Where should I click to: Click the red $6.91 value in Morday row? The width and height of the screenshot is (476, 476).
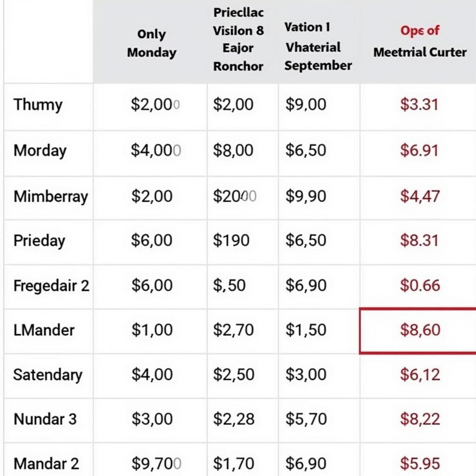tap(419, 150)
